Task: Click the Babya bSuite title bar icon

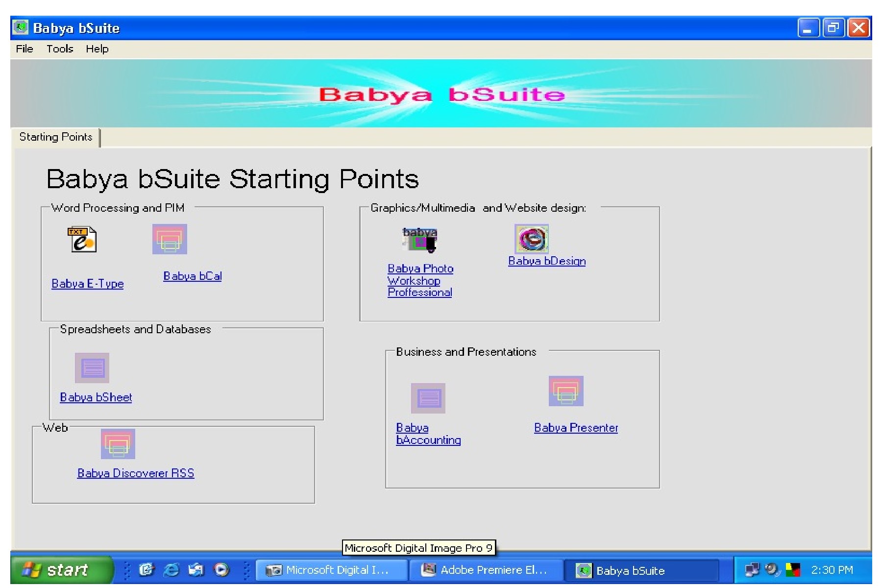Action: [21, 27]
